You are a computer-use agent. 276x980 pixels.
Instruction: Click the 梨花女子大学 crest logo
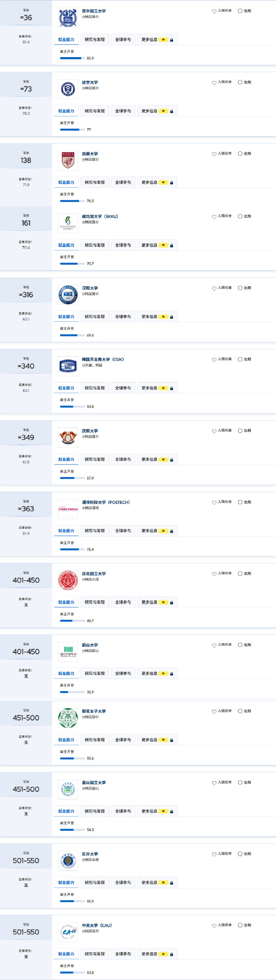click(x=68, y=718)
